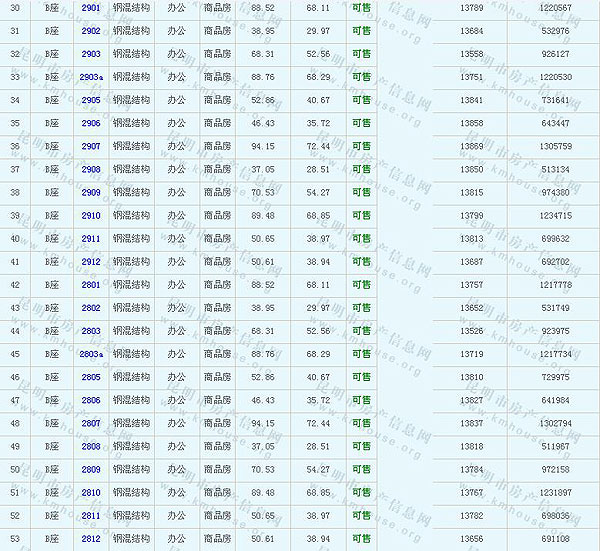Open room 2806 link
The height and width of the screenshot is (551, 600).
pos(91,400)
